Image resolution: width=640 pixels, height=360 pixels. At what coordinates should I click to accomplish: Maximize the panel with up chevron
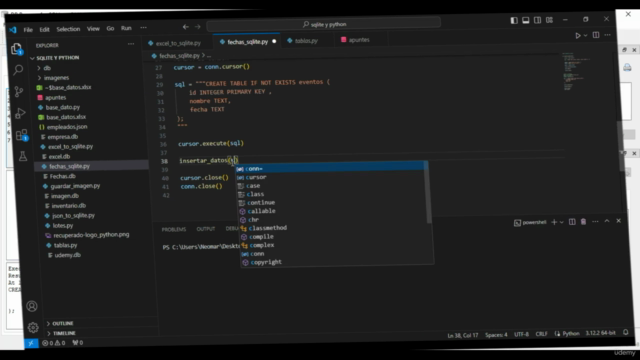(x=607, y=221)
